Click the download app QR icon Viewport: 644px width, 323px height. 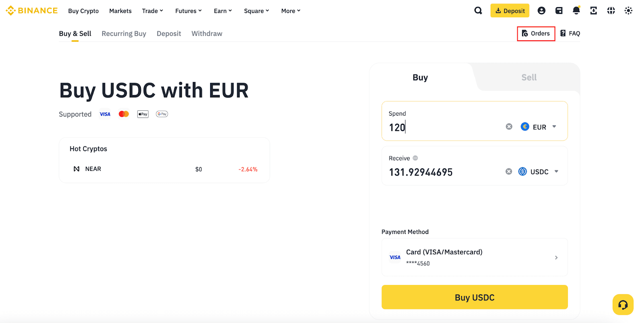[593, 10]
